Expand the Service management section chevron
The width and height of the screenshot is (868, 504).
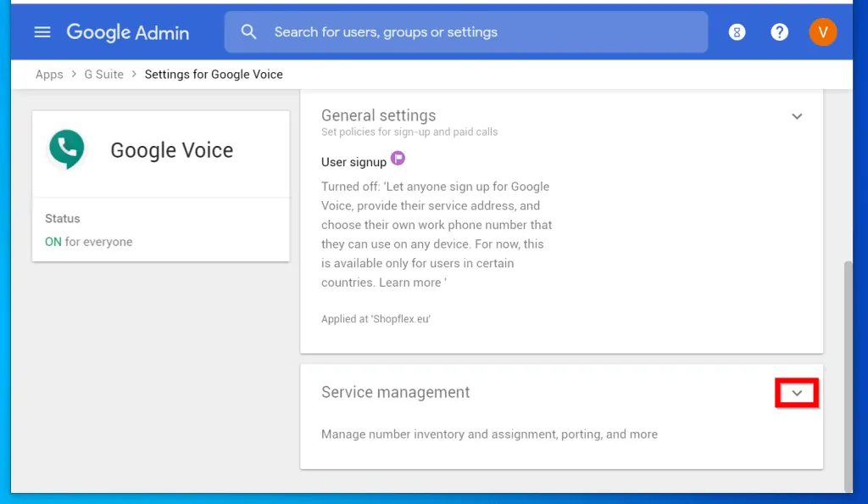pyautogui.click(x=797, y=393)
